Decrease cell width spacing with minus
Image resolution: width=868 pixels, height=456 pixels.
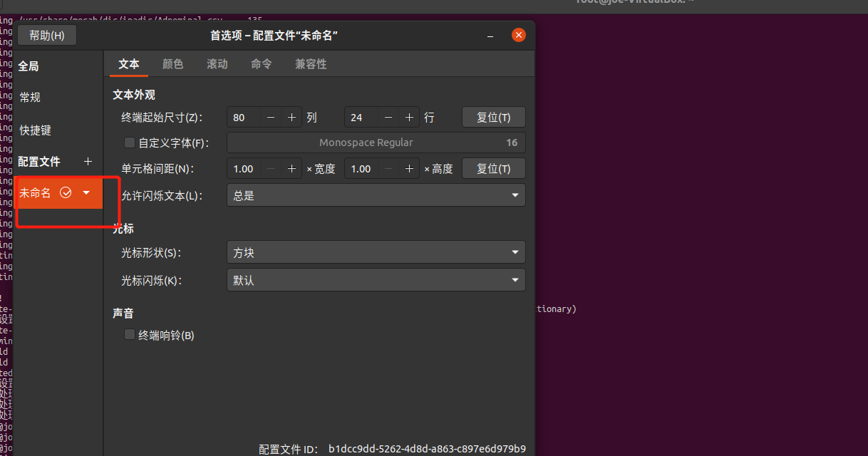271,169
